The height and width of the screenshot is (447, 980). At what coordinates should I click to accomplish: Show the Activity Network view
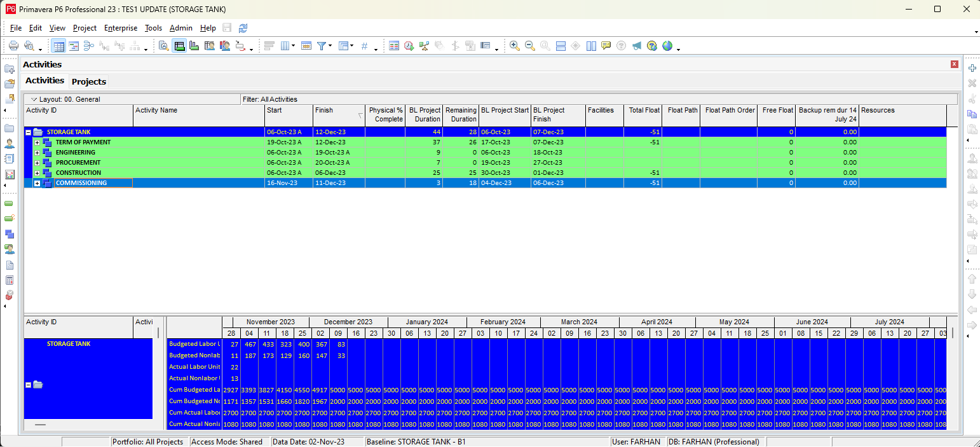tap(89, 46)
